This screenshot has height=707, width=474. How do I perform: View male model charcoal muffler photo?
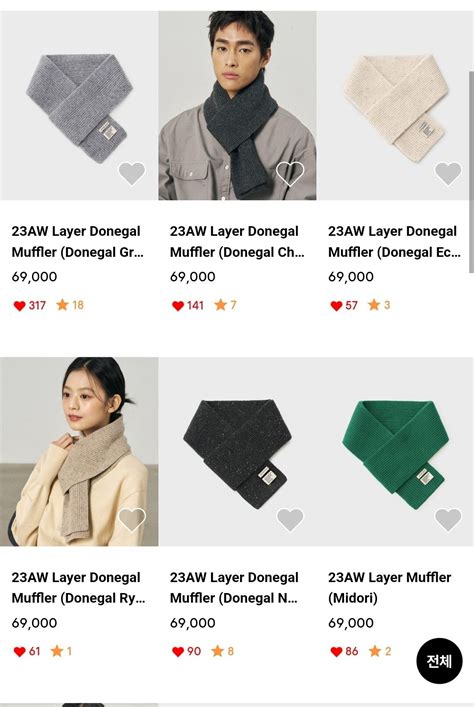237,106
